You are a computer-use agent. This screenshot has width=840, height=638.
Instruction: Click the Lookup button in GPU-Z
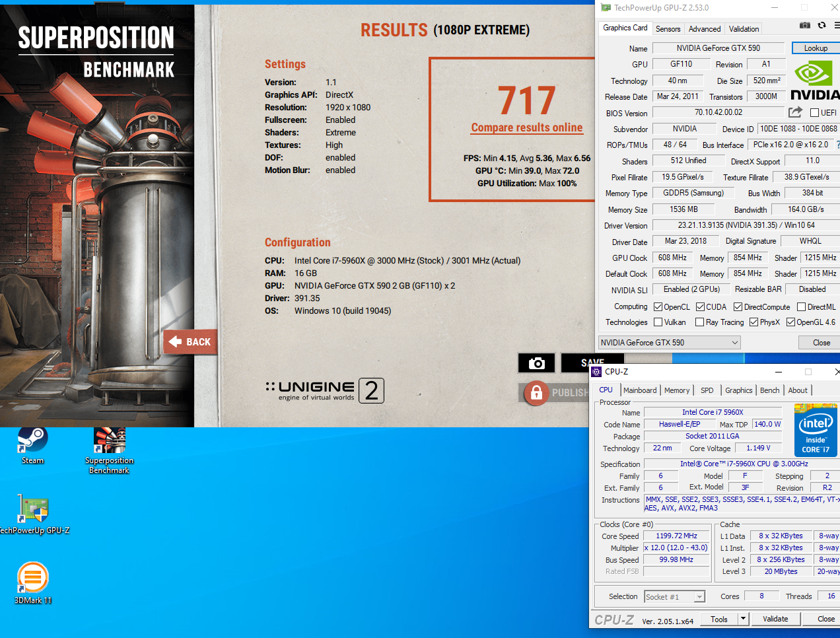[x=816, y=48]
